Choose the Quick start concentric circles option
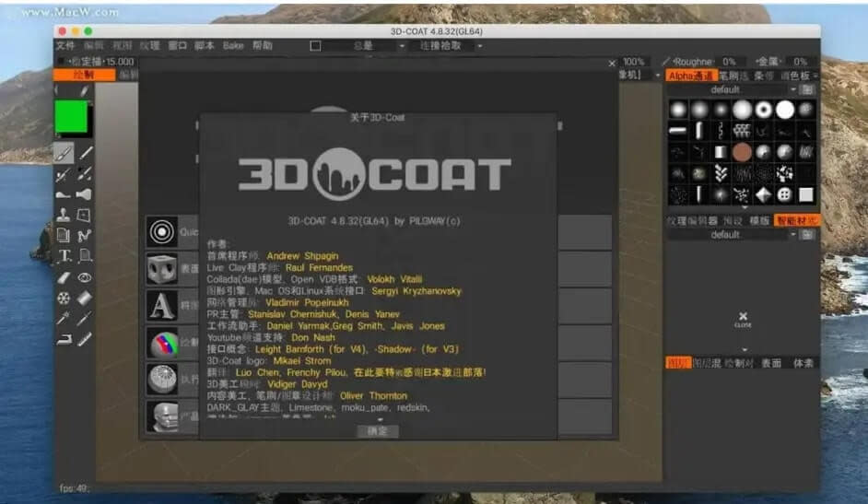This screenshot has width=868, height=504. [x=161, y=232]
